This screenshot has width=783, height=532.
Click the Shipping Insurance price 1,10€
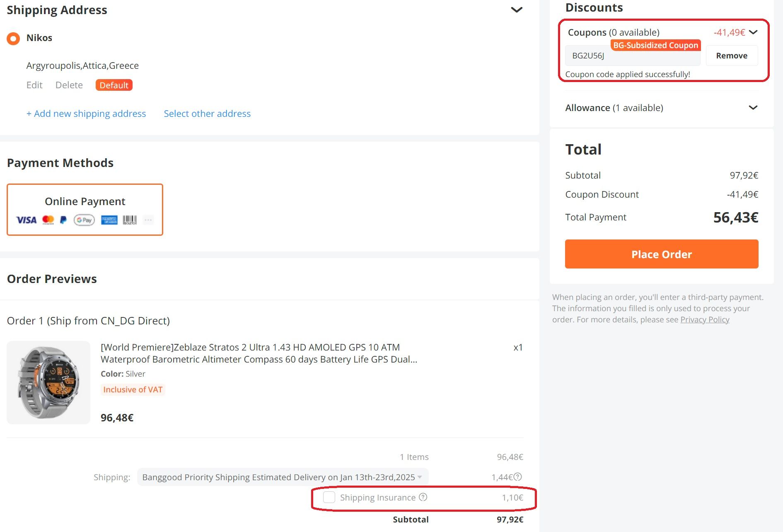(512, 498)
